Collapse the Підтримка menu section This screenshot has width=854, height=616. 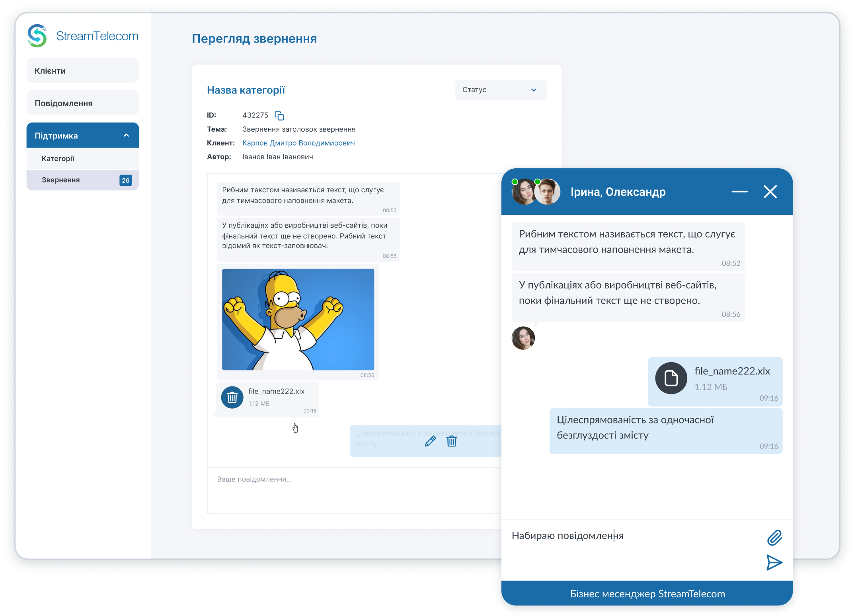[126, 135]
